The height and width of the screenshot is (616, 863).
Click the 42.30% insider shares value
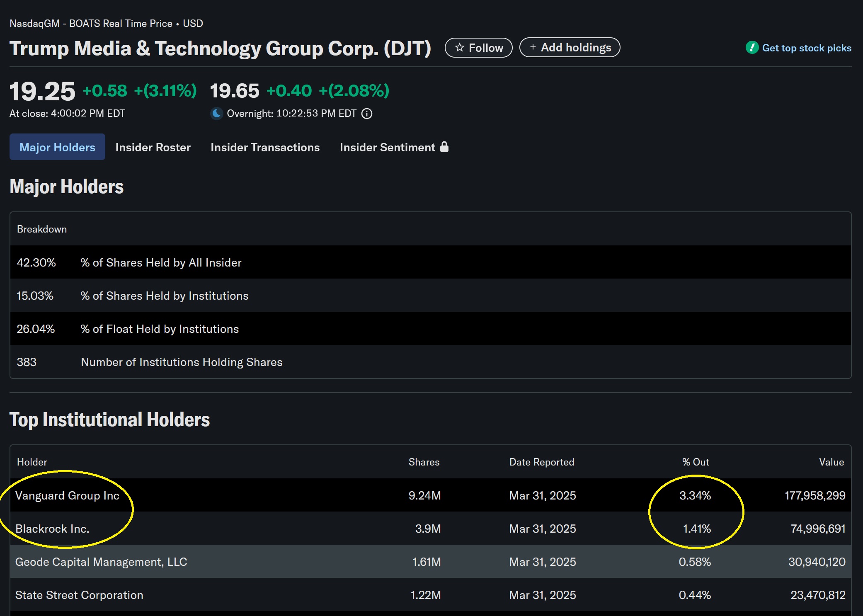pos(36,262)
